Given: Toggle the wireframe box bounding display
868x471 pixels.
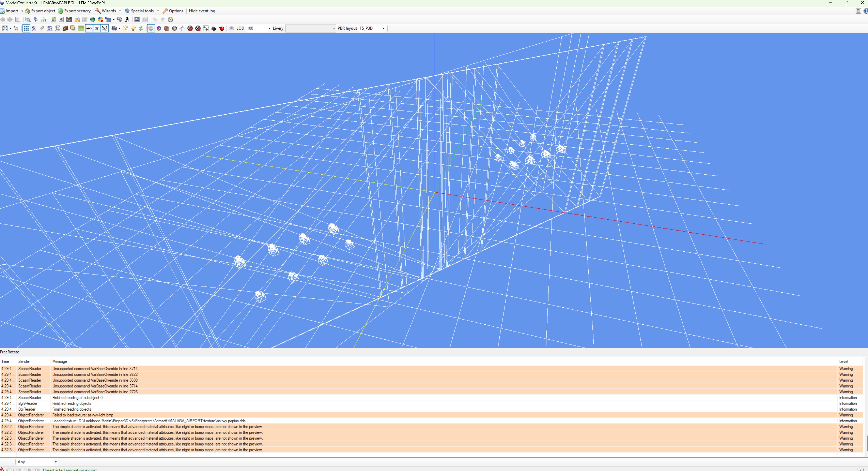Looking at the screenshot, I should click(x=58, y=28).
